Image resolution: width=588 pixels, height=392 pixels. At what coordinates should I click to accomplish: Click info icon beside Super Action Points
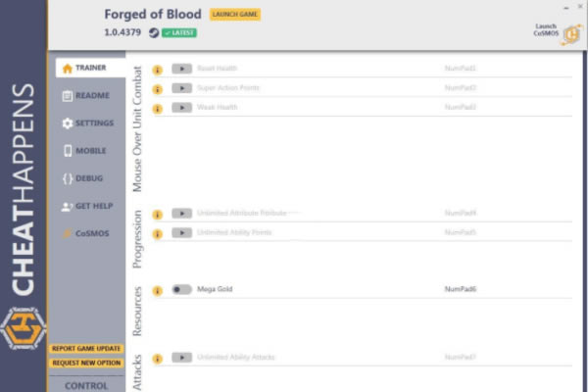(x=157, y=88)
